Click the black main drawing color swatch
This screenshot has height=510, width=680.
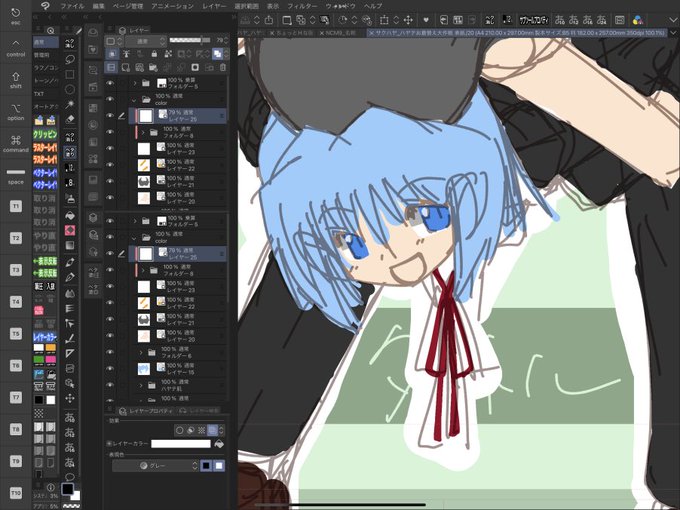[x=68, y=489]
